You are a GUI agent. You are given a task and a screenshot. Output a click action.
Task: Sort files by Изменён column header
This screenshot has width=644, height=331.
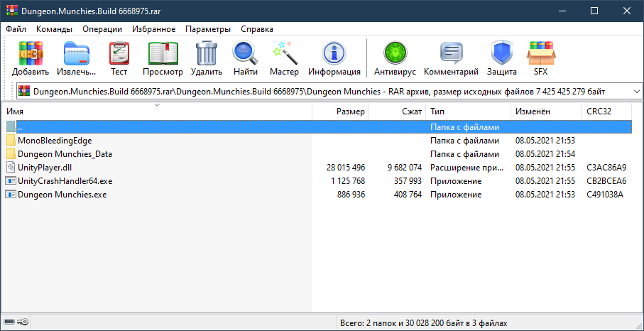(547, 112)
